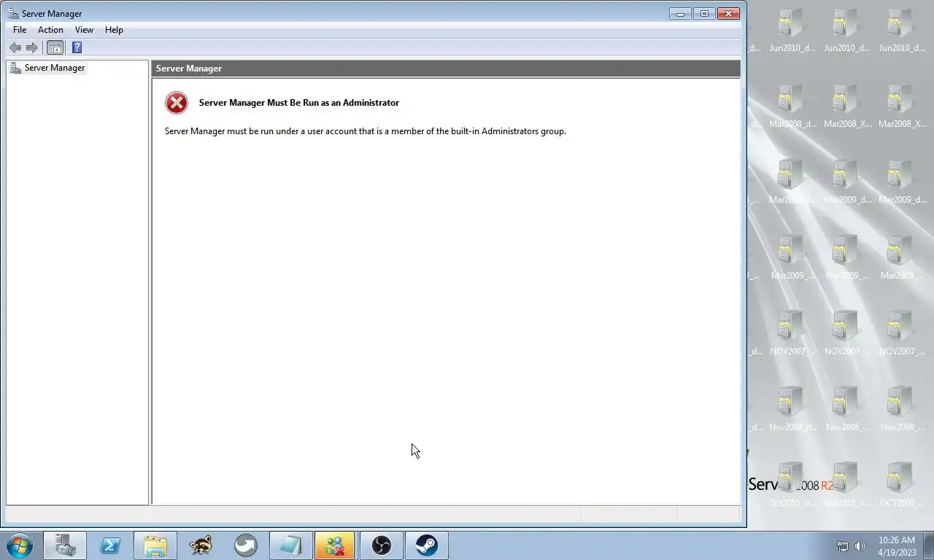Maximize the Server Manager window
Screen dimensions: 934x560
click(x=704, y=13)
